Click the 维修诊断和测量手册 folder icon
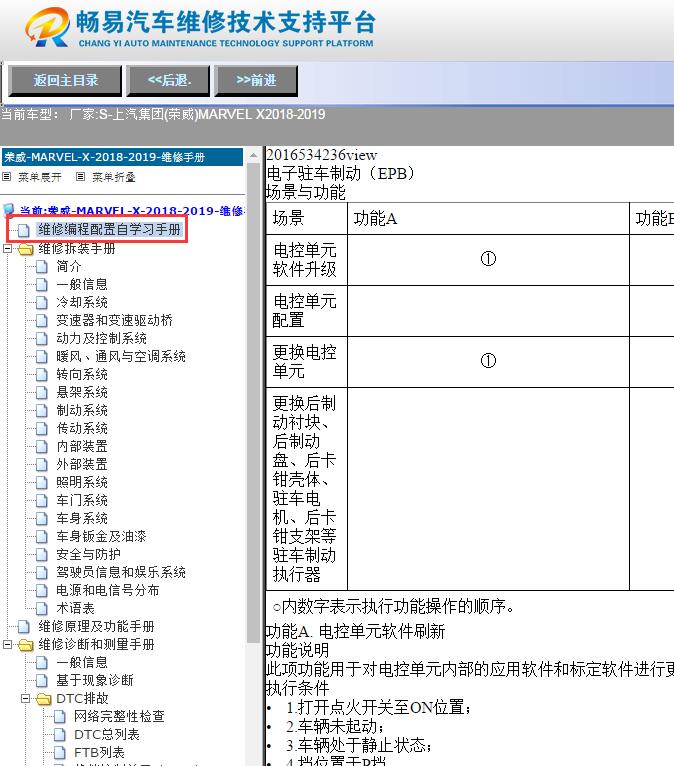Image resolution: width=674 pixels, height=766 pixels. 25,645
